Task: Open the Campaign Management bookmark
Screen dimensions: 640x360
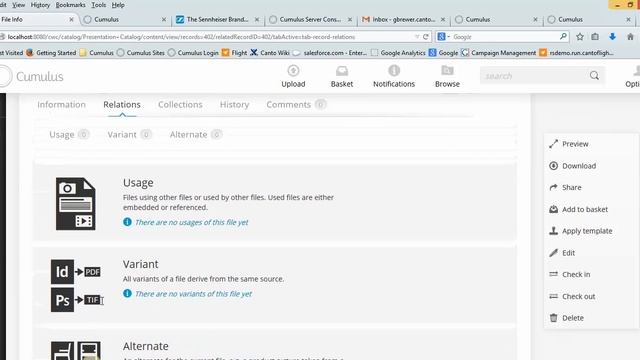Action: [x=499, y=53]
